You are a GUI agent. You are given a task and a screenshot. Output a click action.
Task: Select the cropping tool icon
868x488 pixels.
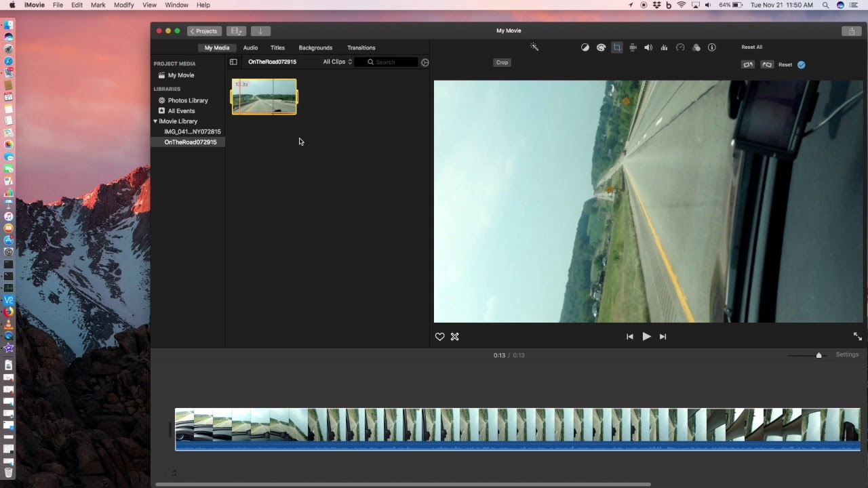(x=617, y=47)
